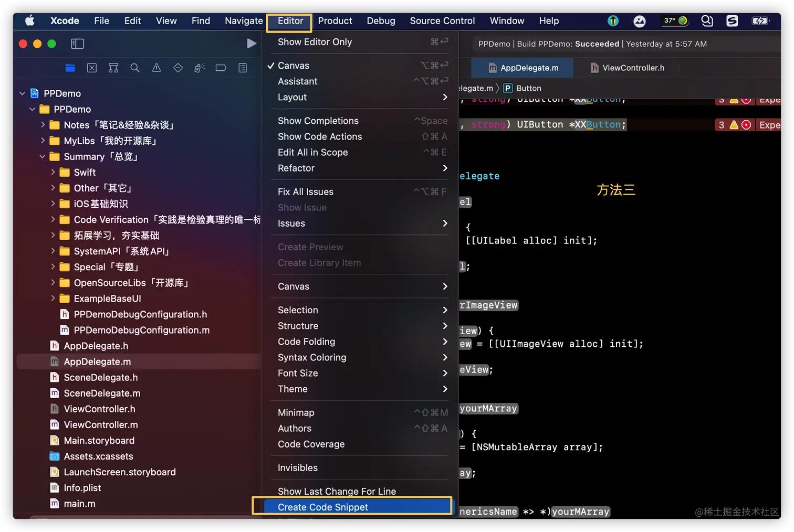Choose Code Coverage in Editor menu
794x532 pixels.
[359, 444]
